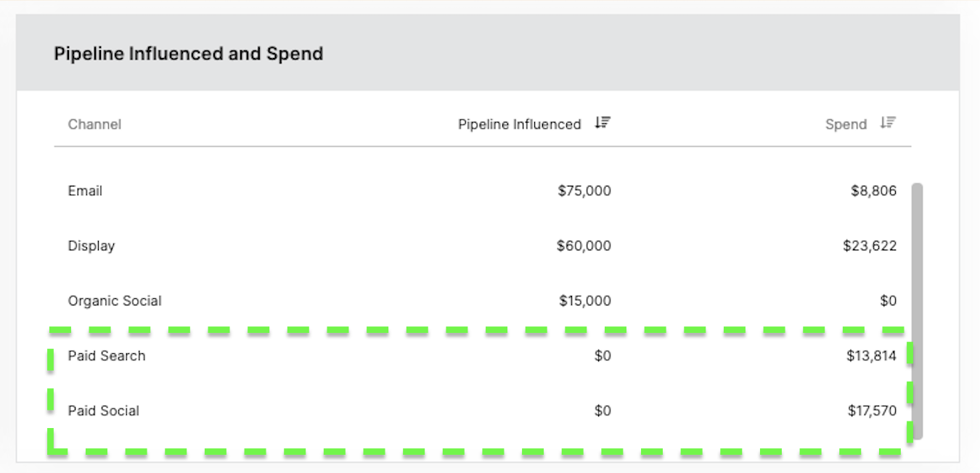Viewport: 980px width, 473px height.
Task: Select the Display channel row
Action: [x=482, y=246]
